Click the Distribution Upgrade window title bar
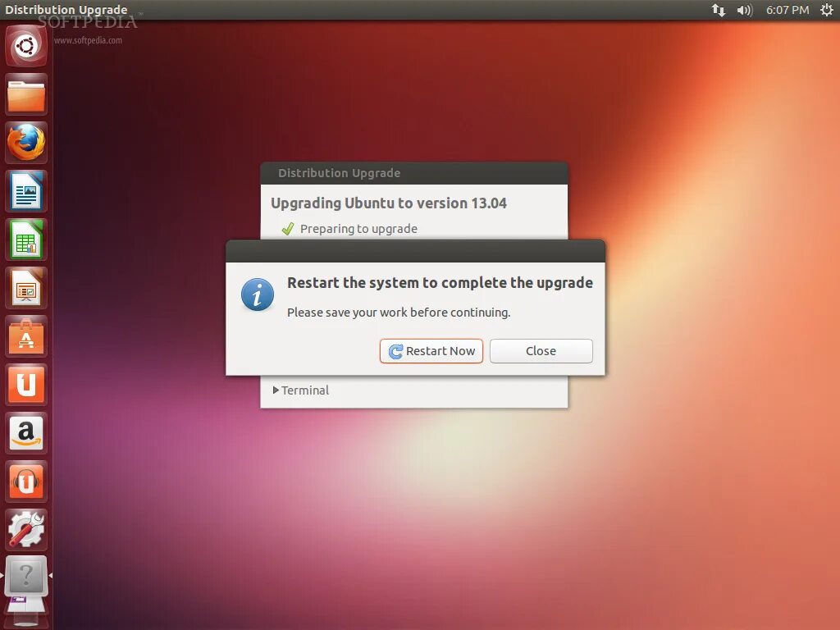Screen dimensions: 840x630 point(414,173)
